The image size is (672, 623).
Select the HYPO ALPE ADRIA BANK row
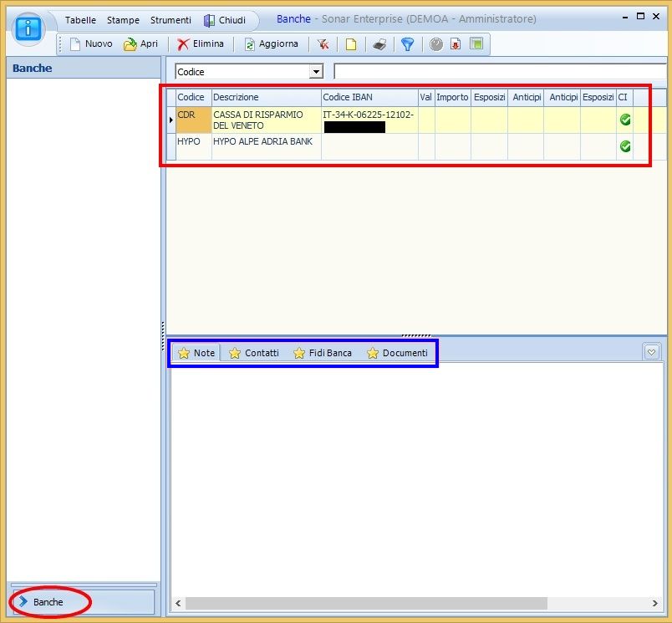coord(262,142)
